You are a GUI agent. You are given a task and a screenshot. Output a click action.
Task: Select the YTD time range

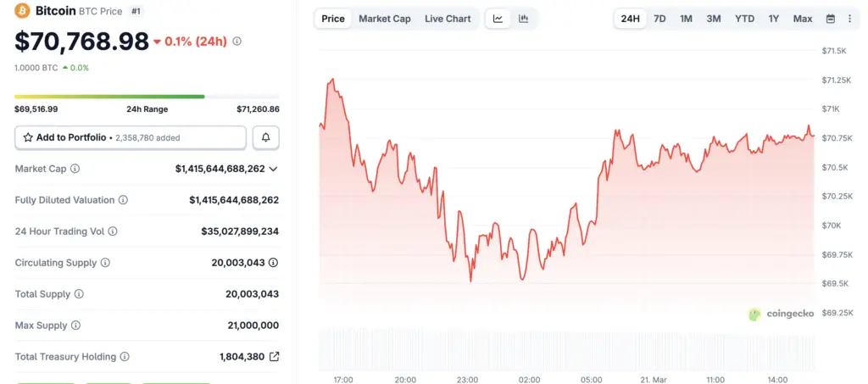tap(744, 19)
